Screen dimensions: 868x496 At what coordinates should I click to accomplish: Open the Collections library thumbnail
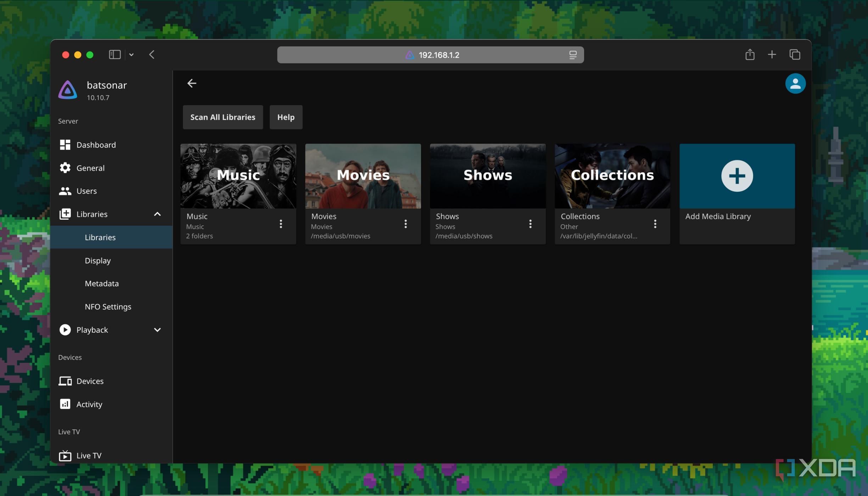612,176
